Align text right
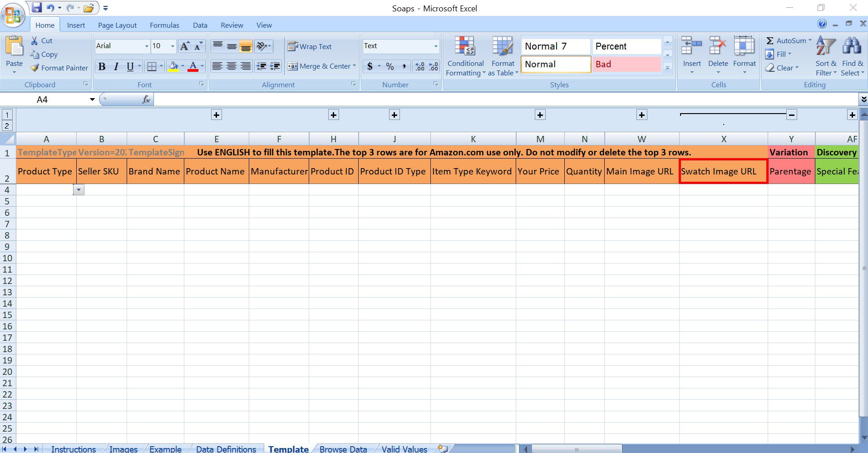The width and height of the screenshot is (868, 453). point(246,66)
